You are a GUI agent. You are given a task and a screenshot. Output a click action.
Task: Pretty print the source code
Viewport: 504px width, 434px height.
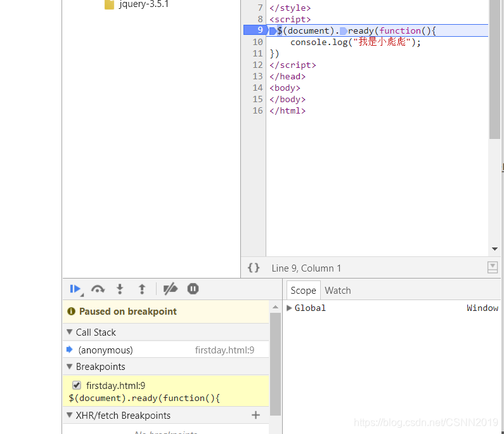click(x=254, y=268)
